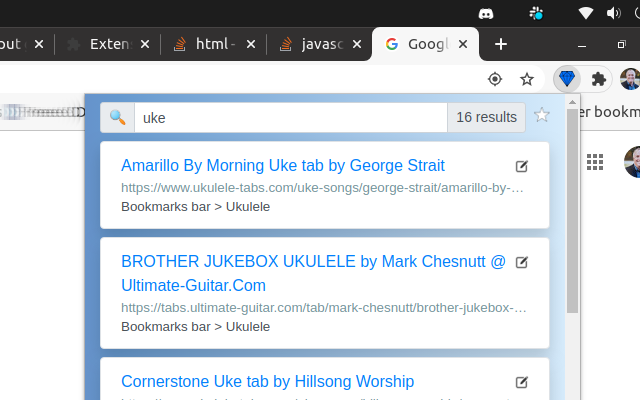Open the Chrome profile avatar

point(630,79)
